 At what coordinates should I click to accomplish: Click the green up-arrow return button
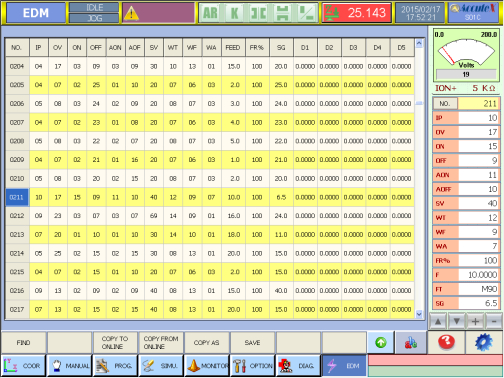tap(381, 342)
